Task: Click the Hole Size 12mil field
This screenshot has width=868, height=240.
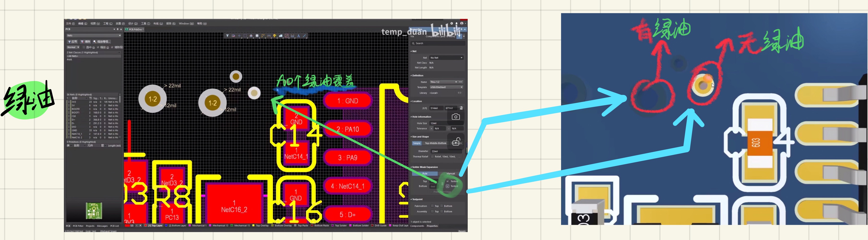Action: pos(446,123)
